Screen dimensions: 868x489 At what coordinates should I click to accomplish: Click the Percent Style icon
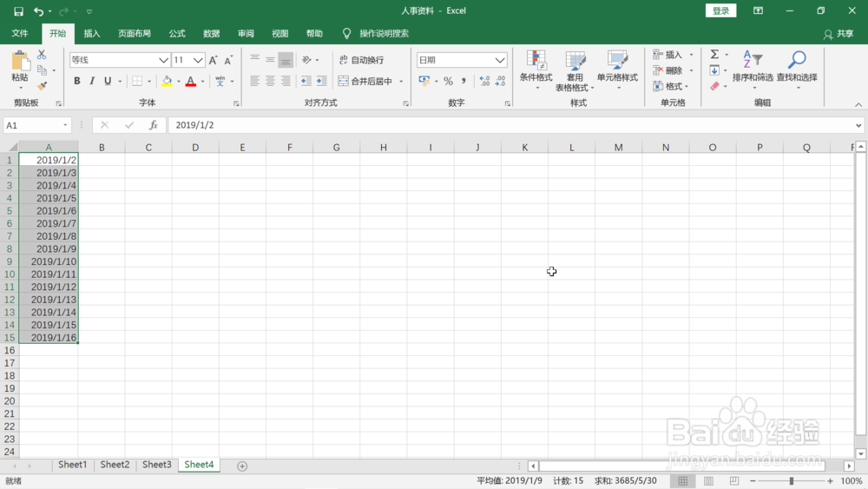click(x=449, y=82)
